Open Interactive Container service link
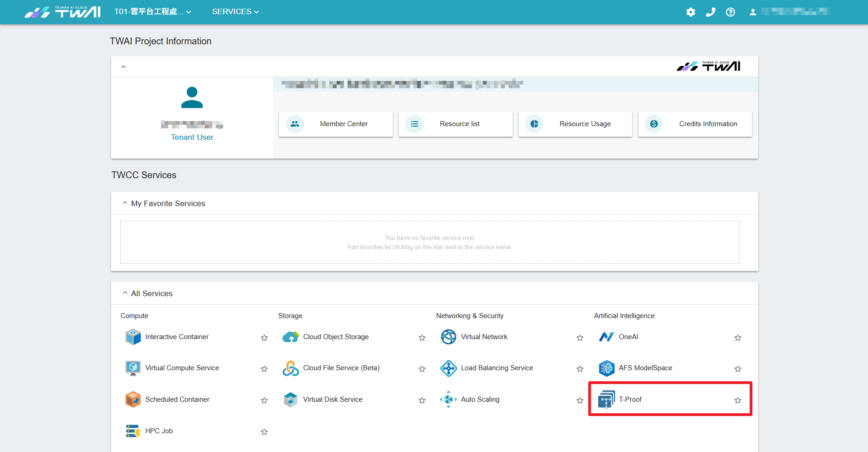This screenshot has width=868, height=452. [177, 337]
